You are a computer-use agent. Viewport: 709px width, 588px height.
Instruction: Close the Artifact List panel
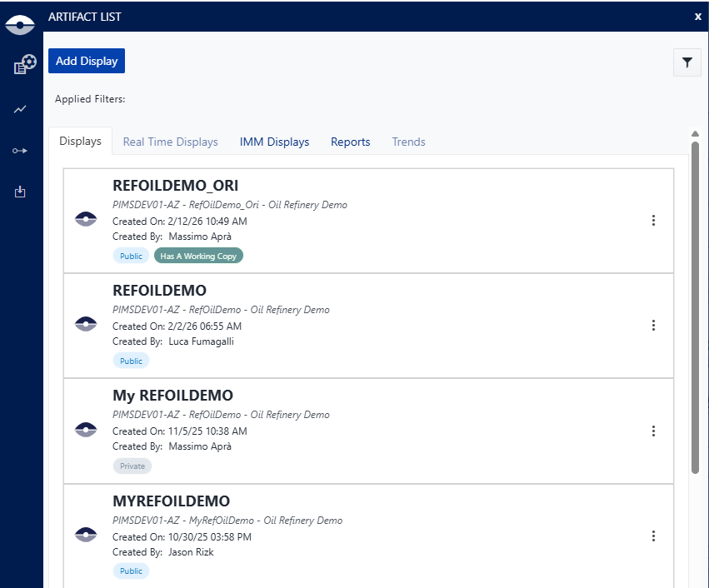[697, 16]
